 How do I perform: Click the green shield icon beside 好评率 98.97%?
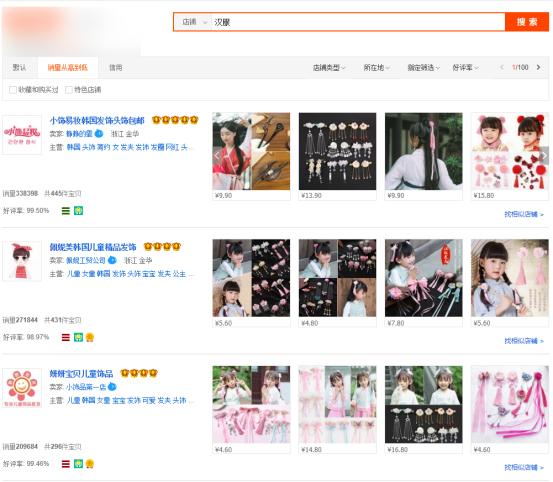(78, 337)
